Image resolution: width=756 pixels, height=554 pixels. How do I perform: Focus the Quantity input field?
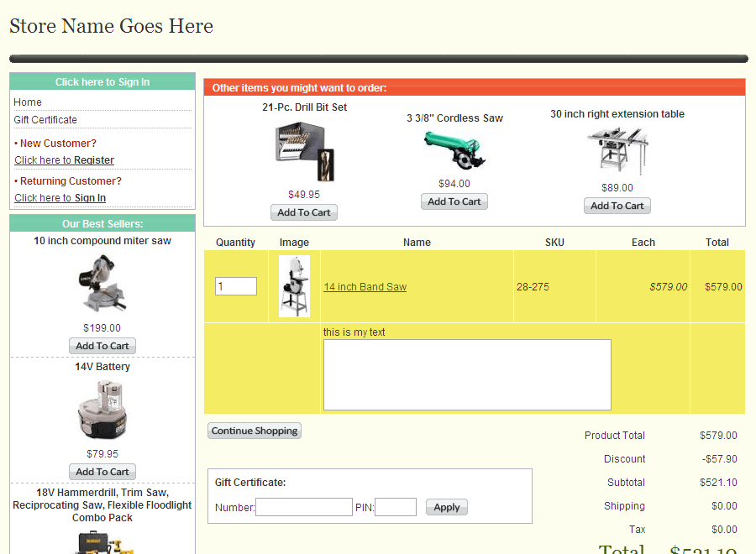pyautogui.click(x=235, y=286)
